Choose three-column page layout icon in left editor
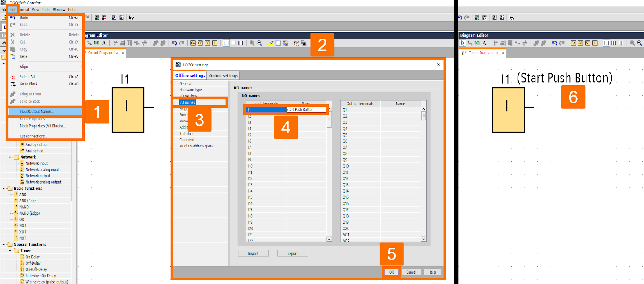 [240, 43]
